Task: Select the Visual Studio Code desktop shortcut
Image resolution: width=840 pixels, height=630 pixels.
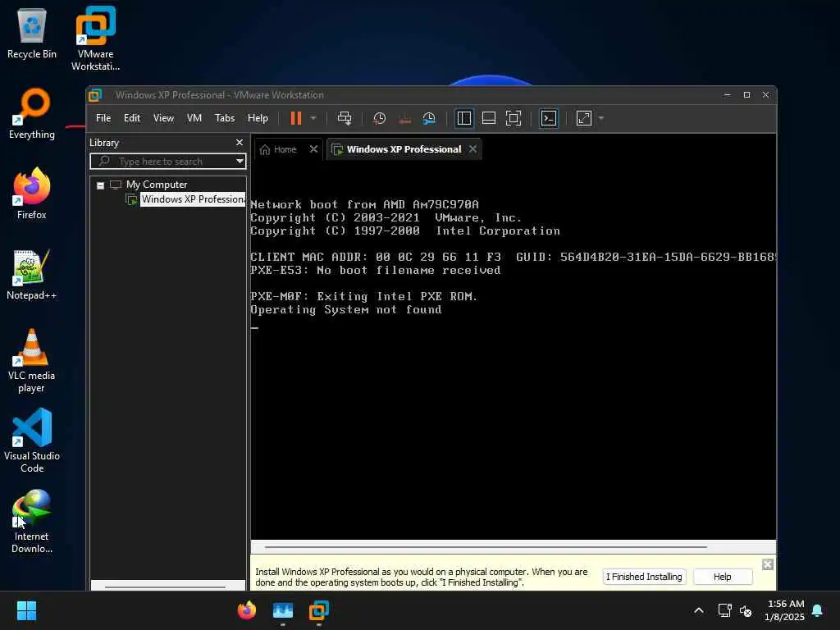Action: [x=32, y=441]
